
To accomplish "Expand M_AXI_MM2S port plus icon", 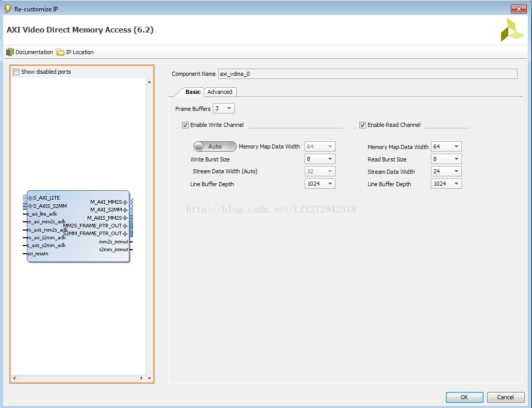I will pos(125,202).
